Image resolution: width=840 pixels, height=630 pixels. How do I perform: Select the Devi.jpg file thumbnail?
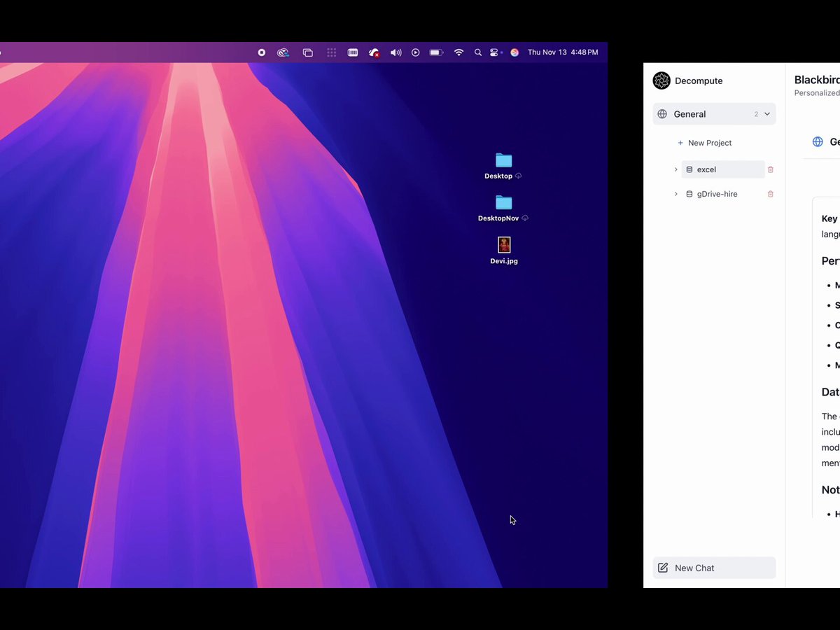tap(504, 244)
